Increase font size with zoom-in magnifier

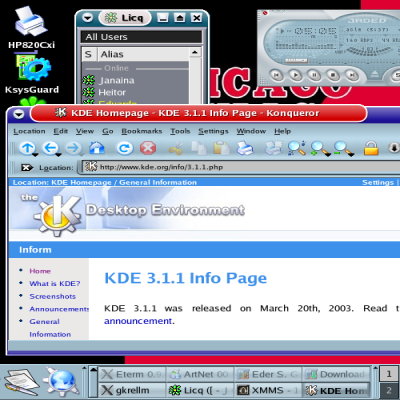tap(318, 148)
